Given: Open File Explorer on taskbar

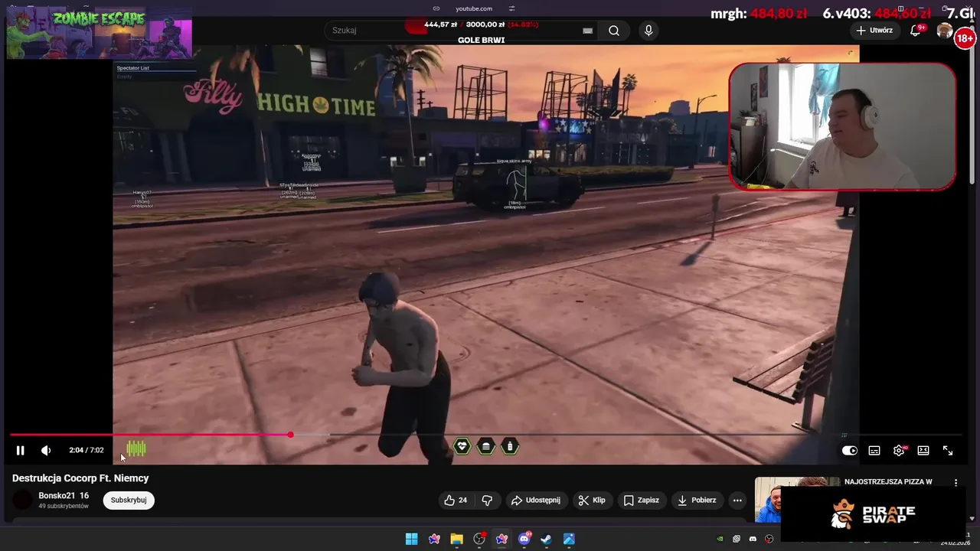Looking at the screenshot, I should 456,539.
